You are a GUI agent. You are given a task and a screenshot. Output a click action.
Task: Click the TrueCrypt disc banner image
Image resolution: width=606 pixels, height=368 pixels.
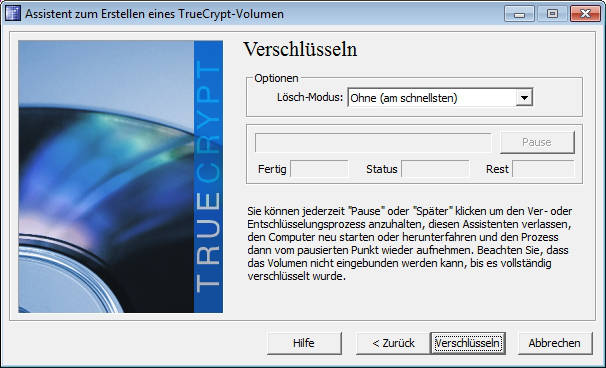click(106, 177)
